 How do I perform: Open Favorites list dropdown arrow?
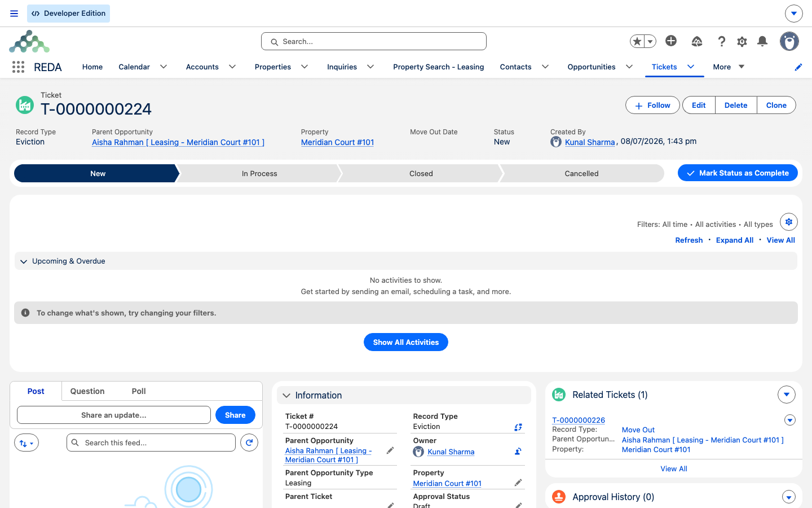pyautogui.click(x=650, y=41)
